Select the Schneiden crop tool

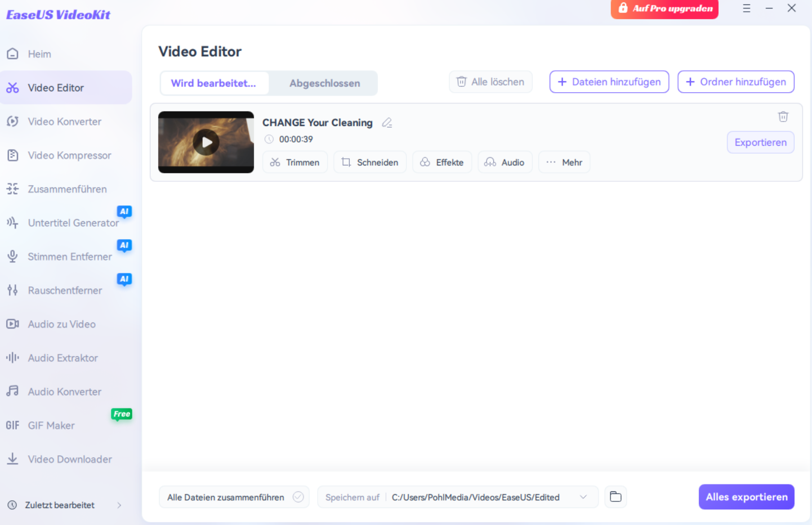pyautogui.click(x=369, y=162)
